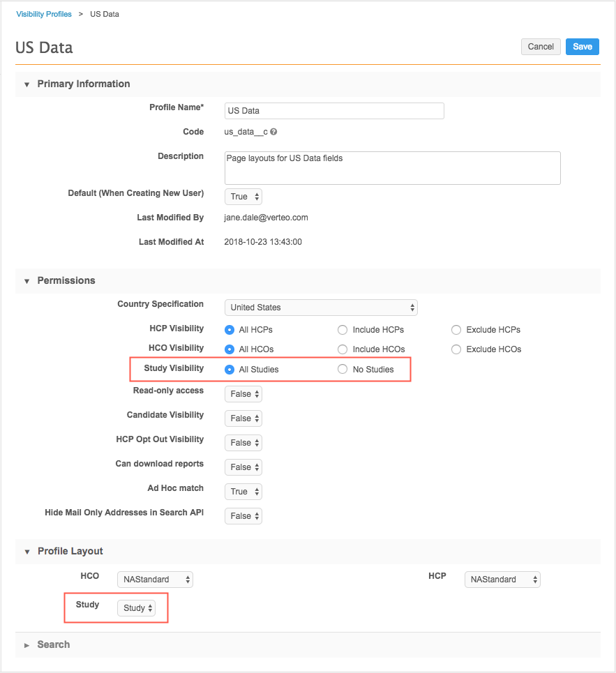Select the All Studies radio button

click(230, 370)
